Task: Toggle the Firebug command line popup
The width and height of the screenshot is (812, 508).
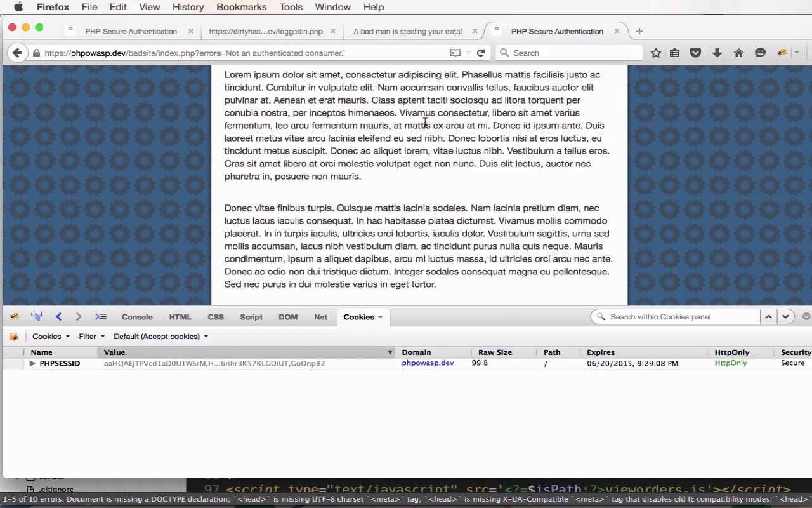Action: tap(101, 316)
